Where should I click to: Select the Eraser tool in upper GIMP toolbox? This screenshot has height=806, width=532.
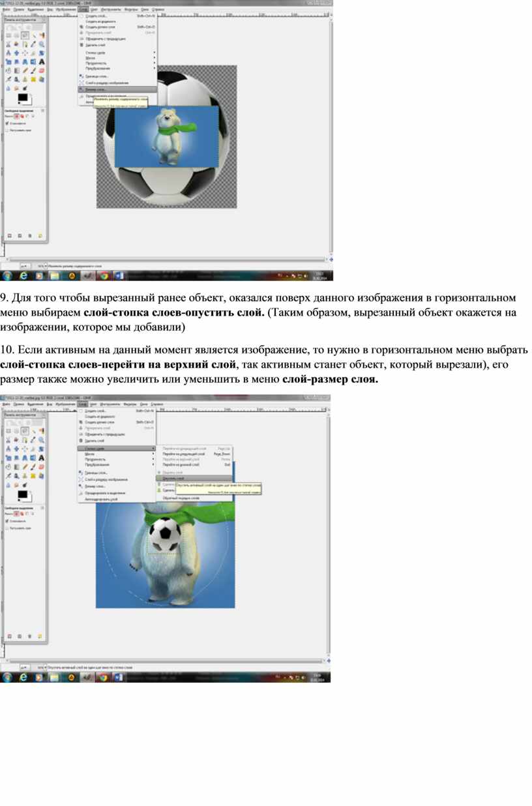42,70
